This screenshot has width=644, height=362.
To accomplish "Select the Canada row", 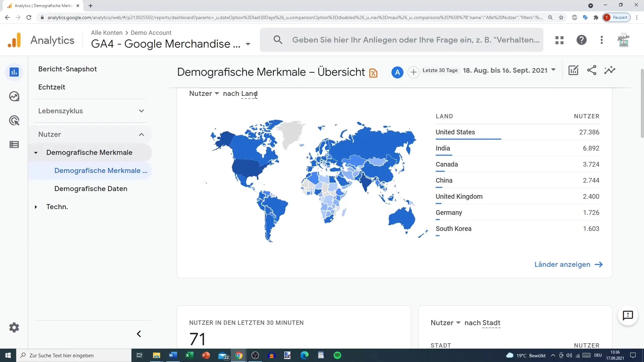I will tap(517, 164).
